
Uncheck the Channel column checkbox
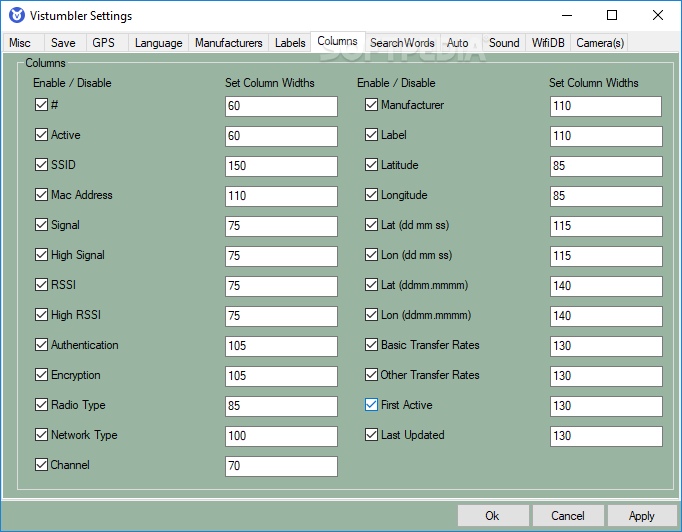pos(41,465)
